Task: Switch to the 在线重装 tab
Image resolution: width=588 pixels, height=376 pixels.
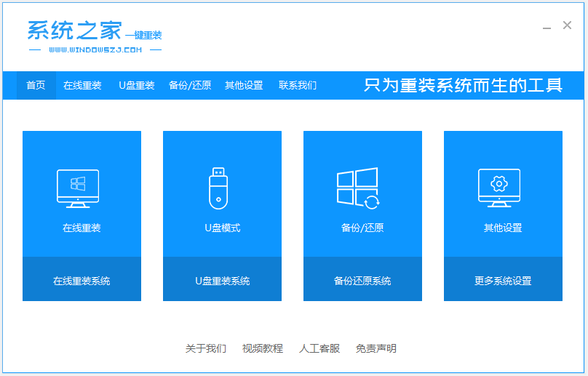Action: pos(82,85)
